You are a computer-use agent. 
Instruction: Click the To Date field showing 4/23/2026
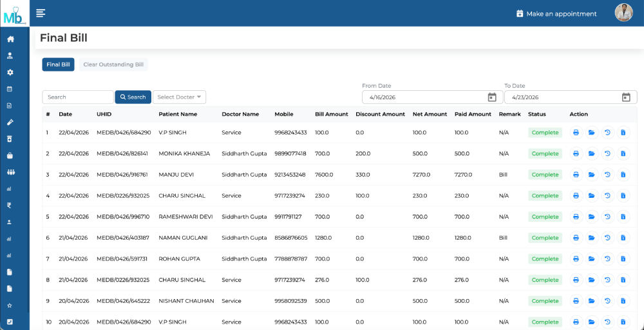coord(571,97)
